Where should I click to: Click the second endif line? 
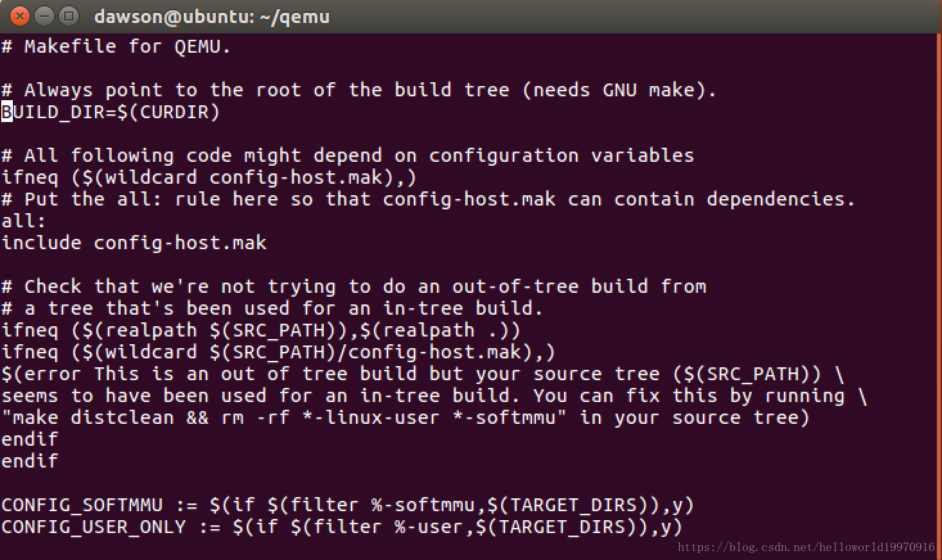coord(30,460)
